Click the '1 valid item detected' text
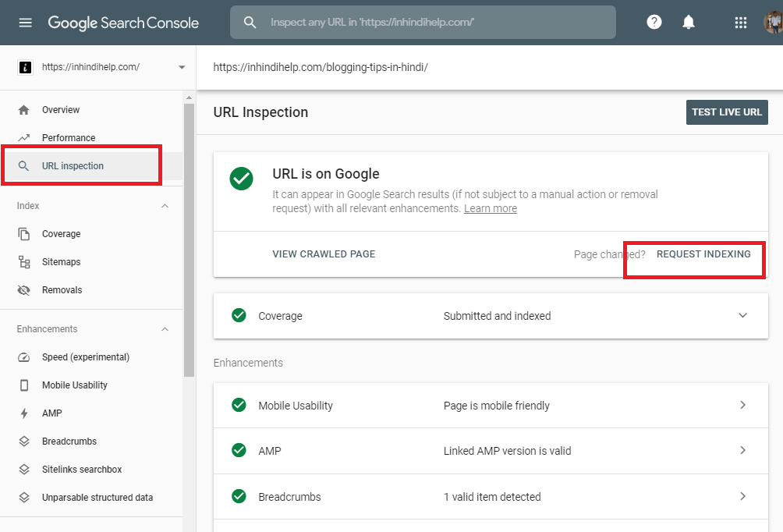The width and height of the screenshot is (783, 532). [x=492, y=497]
